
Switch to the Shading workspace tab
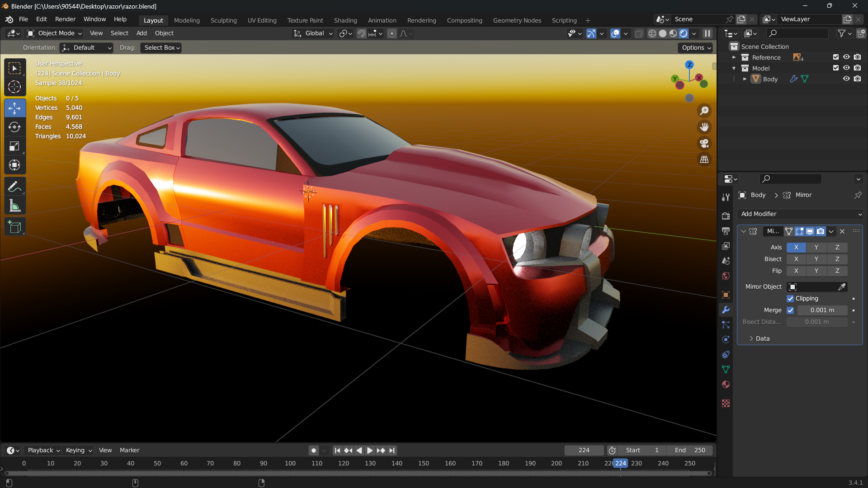pos(345,20)
